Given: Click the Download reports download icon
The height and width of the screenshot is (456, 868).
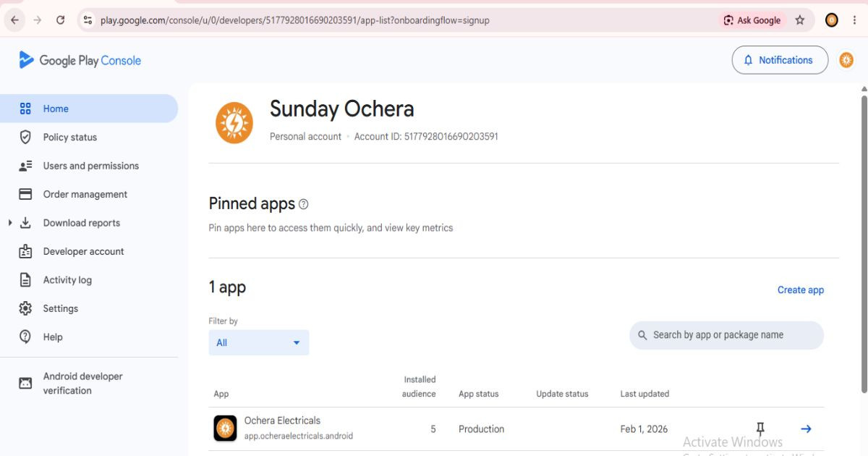Looking at the screenshot, I should [25, 223].
